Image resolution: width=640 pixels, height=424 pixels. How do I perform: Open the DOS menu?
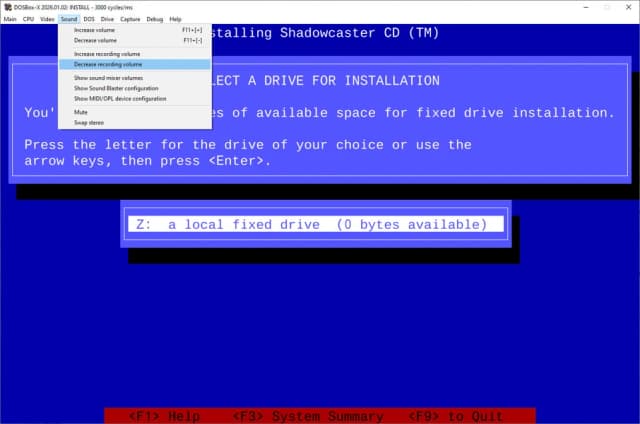(x=89, y=19)
